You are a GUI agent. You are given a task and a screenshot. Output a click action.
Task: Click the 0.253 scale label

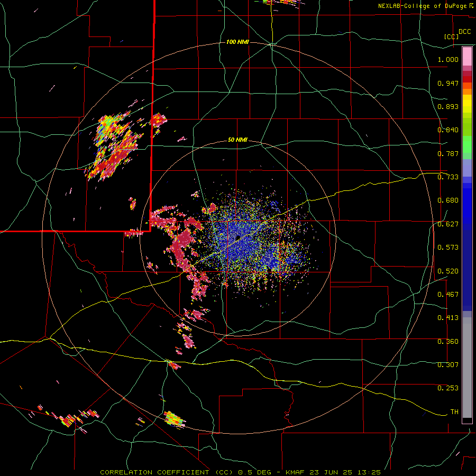click(x=448, y=388)
